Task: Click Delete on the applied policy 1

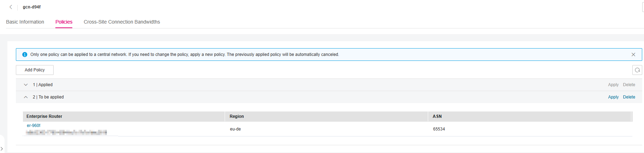Action: click(x=629, y=85)
